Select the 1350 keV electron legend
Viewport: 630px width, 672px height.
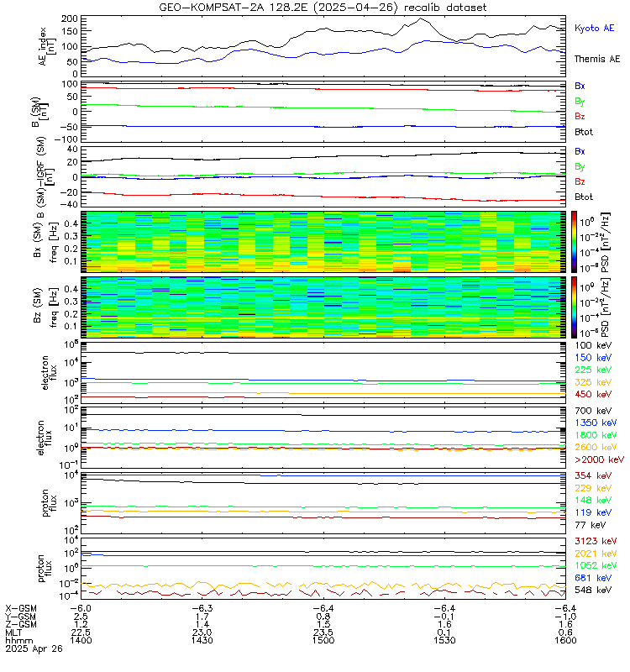coord(596,423)
